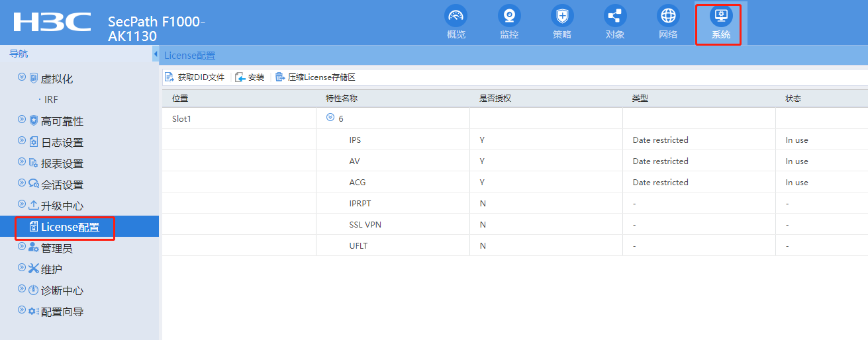Expand the 高可靠性 tree node

[22, 120]
